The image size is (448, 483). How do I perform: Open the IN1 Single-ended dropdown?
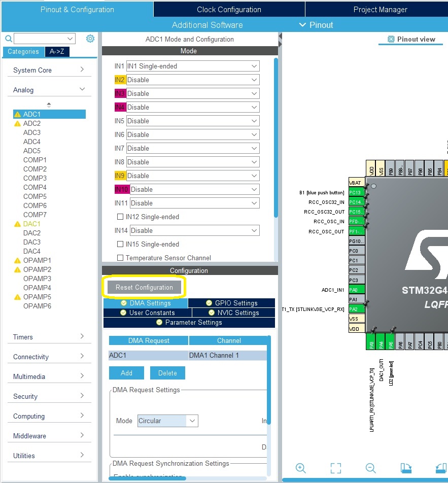[193, 66]
